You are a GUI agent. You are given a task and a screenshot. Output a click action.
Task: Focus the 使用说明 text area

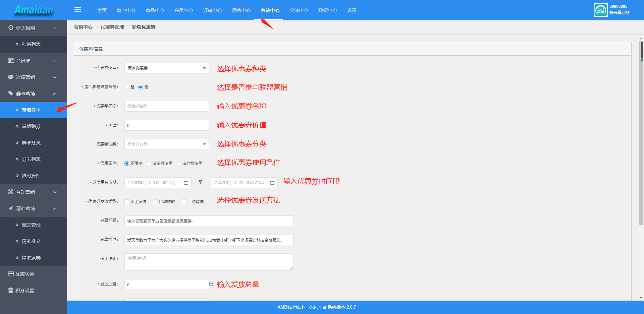click(x=209, y=262)
